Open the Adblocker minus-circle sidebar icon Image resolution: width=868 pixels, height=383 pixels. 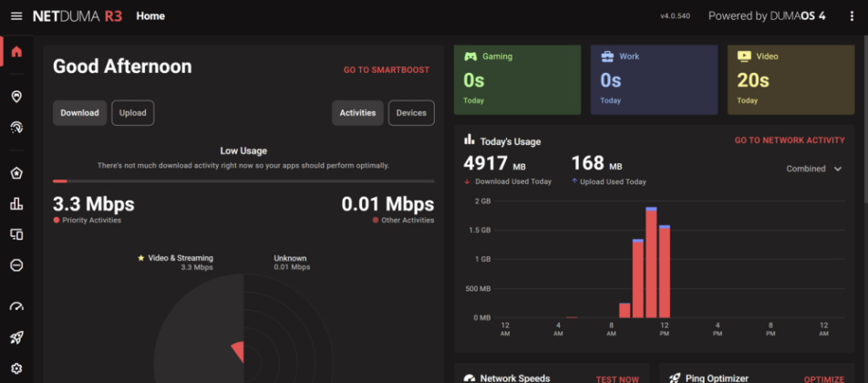pyautogui.click(x=16, y=265)
